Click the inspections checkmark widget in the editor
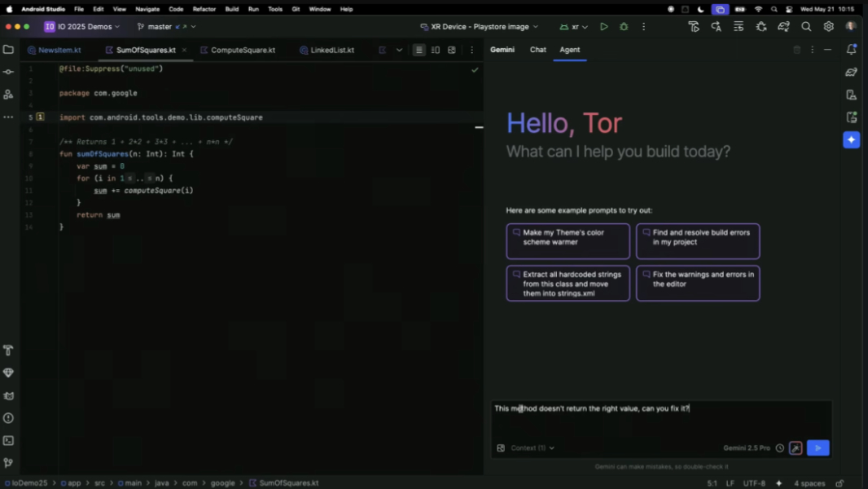Viewport: 868px width, 489px height. click(475, 70)
